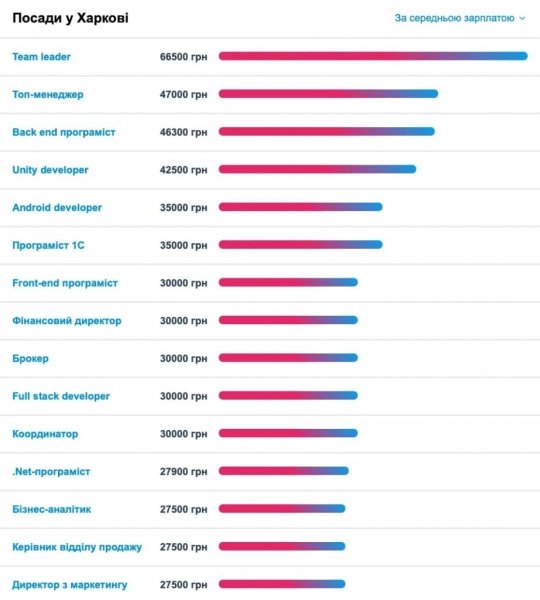Open the Програміст 1С link
This screenshot has height=600, width=540.
click(48, 245)
